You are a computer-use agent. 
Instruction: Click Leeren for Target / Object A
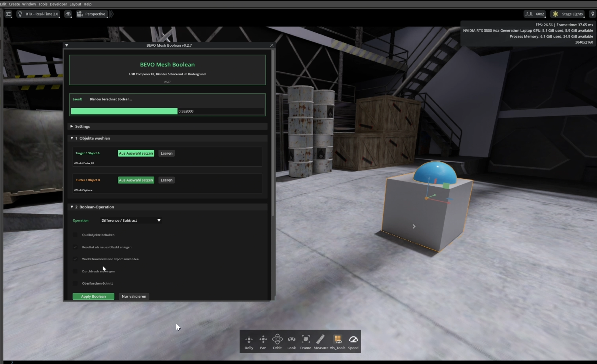point(166,153)
